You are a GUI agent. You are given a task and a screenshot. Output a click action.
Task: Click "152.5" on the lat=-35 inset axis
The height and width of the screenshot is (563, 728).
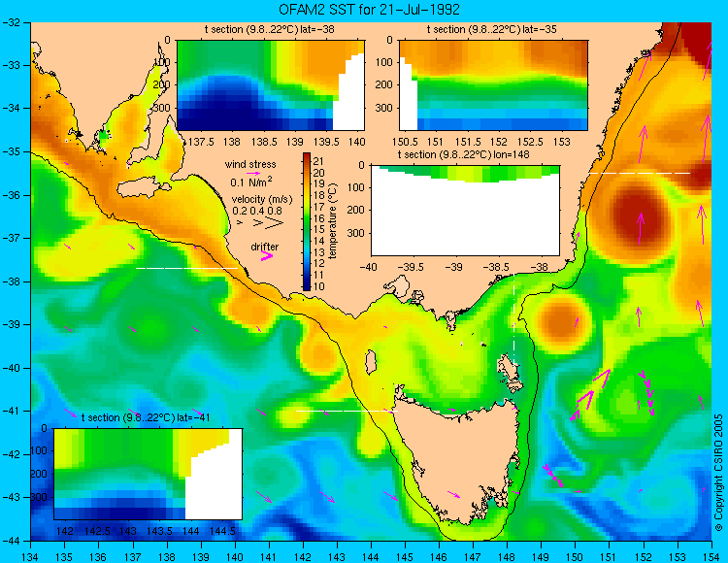[530, 142]
